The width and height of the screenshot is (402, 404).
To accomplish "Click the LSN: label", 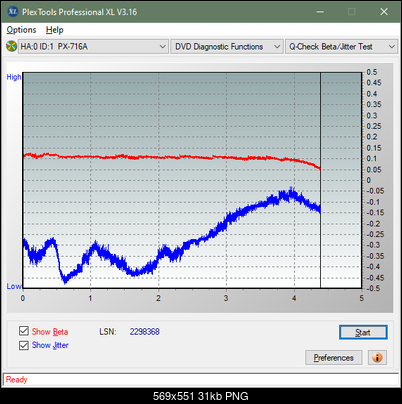I will point(108,332).
